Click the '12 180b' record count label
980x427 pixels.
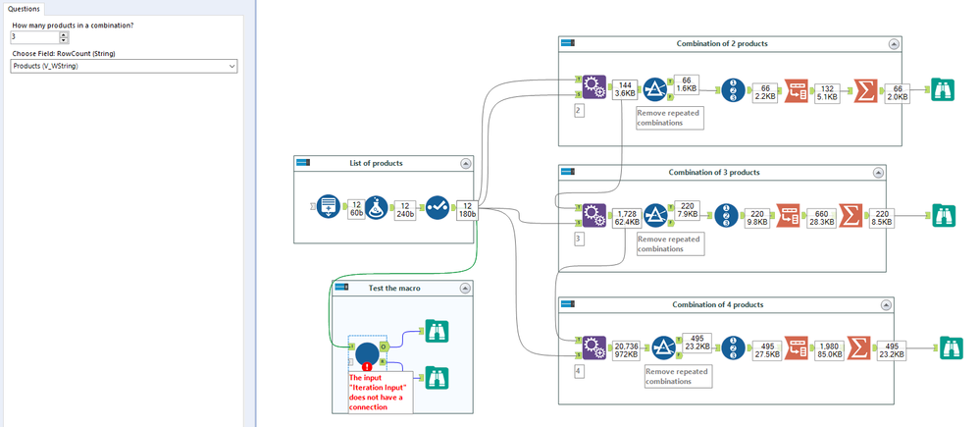467,209
